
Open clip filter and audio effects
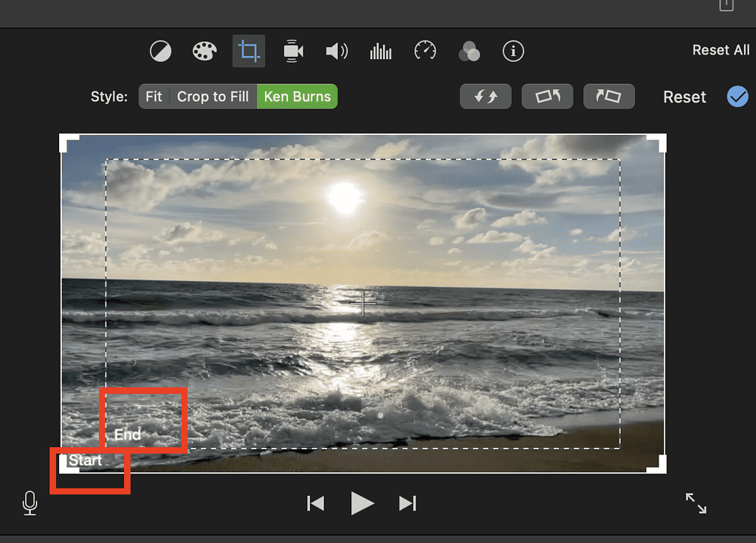[x=469, y=51]
